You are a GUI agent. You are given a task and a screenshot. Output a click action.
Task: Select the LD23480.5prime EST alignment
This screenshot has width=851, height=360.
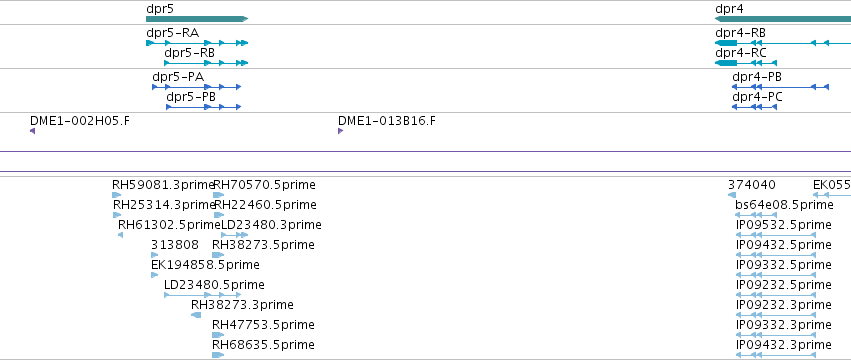(202, 295)
